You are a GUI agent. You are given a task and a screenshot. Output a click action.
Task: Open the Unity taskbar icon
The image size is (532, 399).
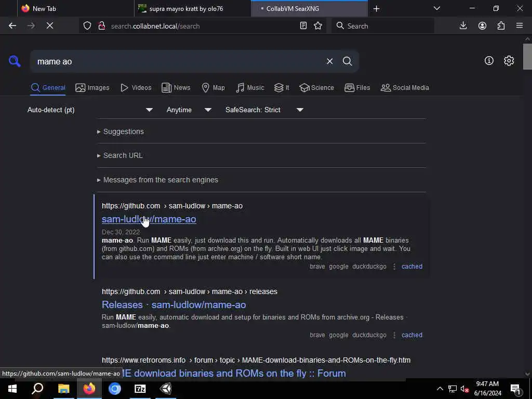(x=166, y=389)
